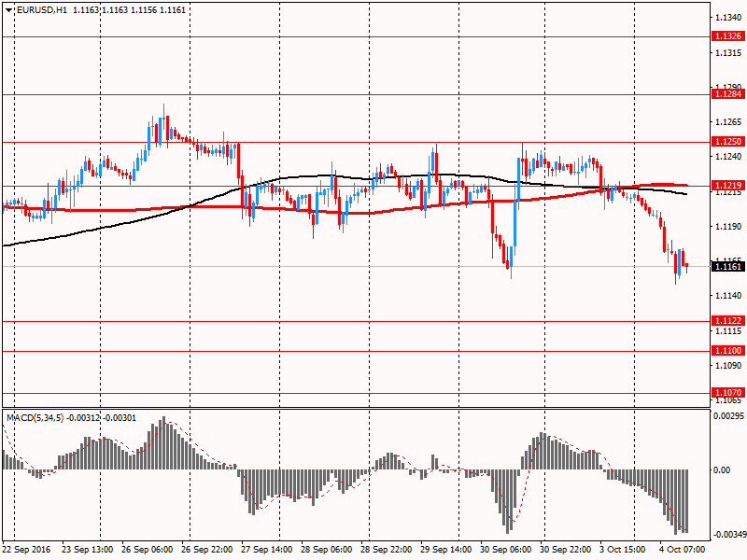Click the 3 Oct 15:00 time axis label
This screenshot has width=747, height=560.
pyautogui.click(x=623, y=549)
